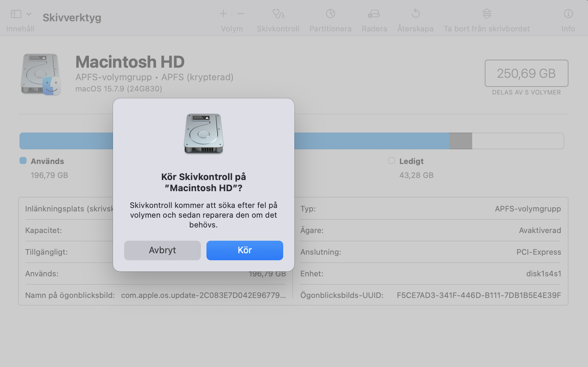Click the Skivverktyg window title

[x=72, y=17]
